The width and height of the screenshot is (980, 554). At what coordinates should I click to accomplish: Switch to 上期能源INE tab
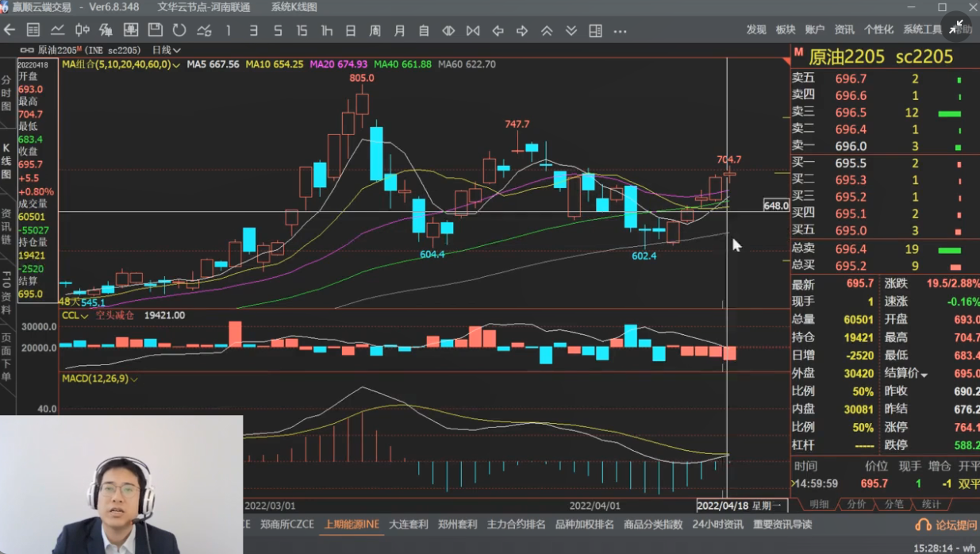point(351,525)
